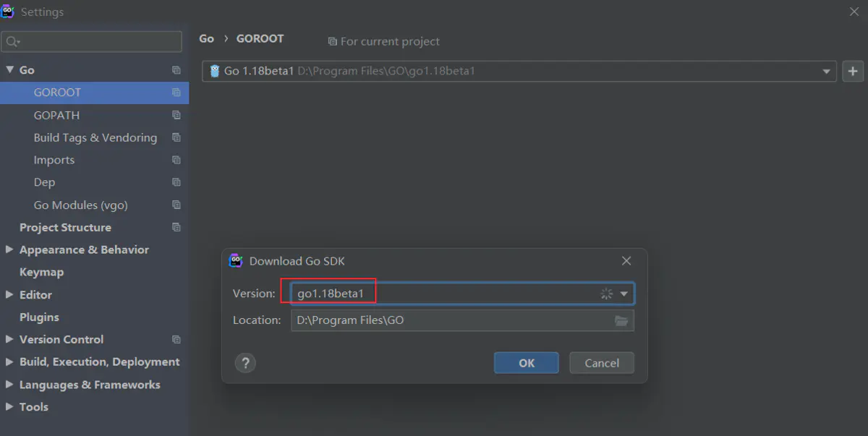Image resolution: width=868 pixels, height=436 pixels.
Task: Open Build Tags & Vendoring settings
Action: [x=94, y=137]
